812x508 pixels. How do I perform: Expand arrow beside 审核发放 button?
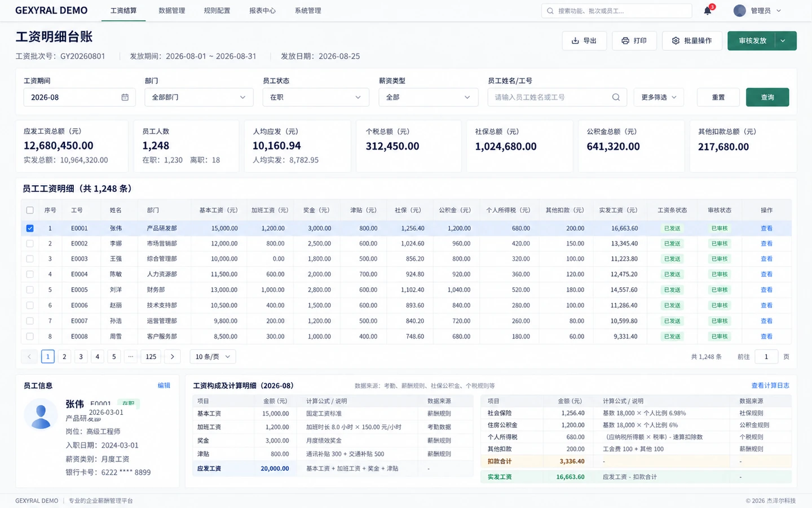[x=783, y=41]
